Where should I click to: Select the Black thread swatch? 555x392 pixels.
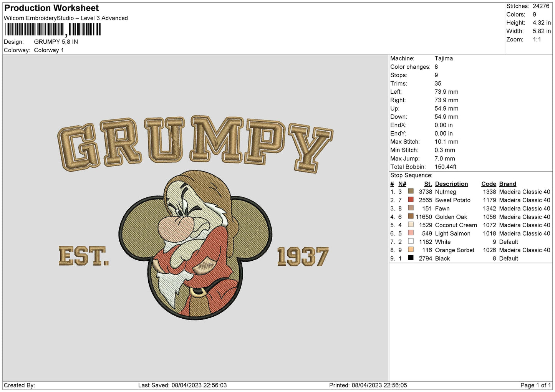(411, 258)
